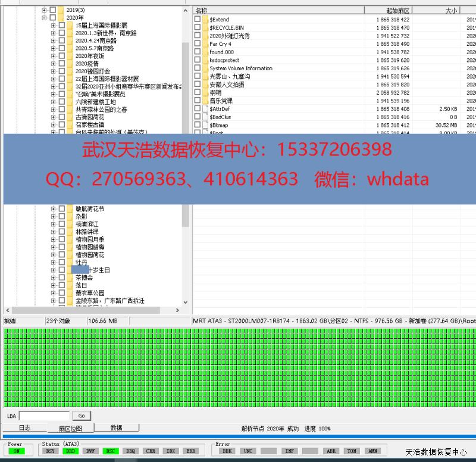Click the $AttrDef file icon

(205, 109)
